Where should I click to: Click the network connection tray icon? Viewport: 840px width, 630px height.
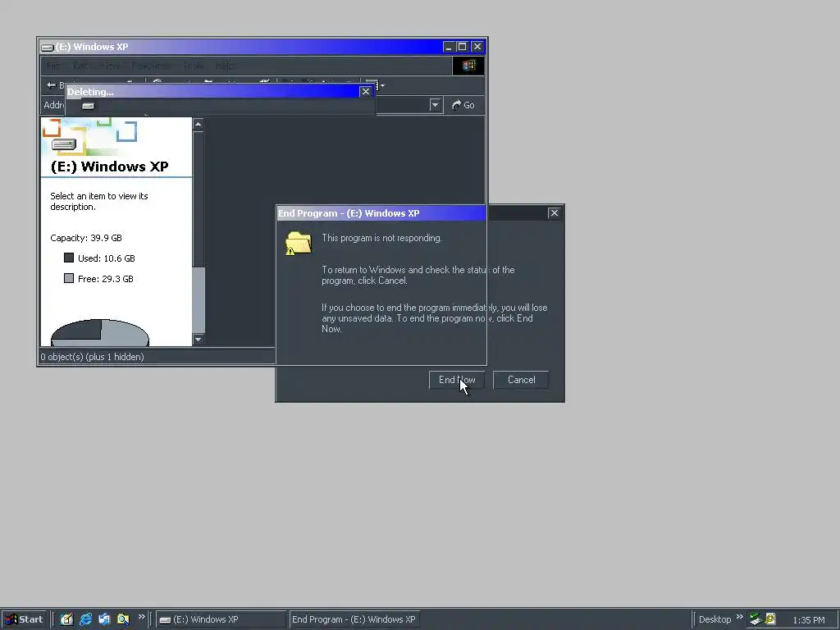pos(756,619)
